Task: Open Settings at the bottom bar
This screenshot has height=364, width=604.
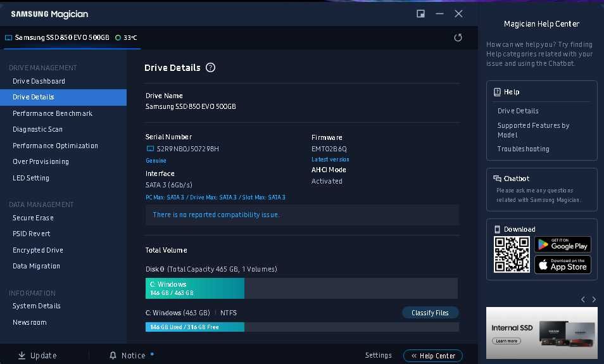Action: [x=378, y=355]
